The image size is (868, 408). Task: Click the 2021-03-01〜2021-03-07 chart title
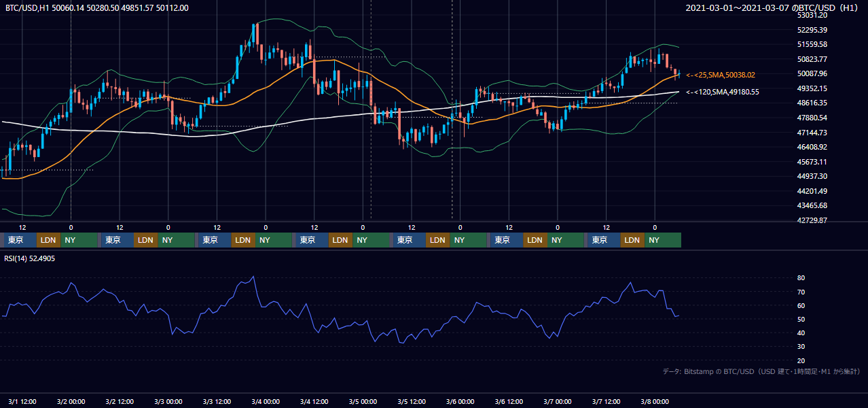pyautogui.click(x=773, y=7)
